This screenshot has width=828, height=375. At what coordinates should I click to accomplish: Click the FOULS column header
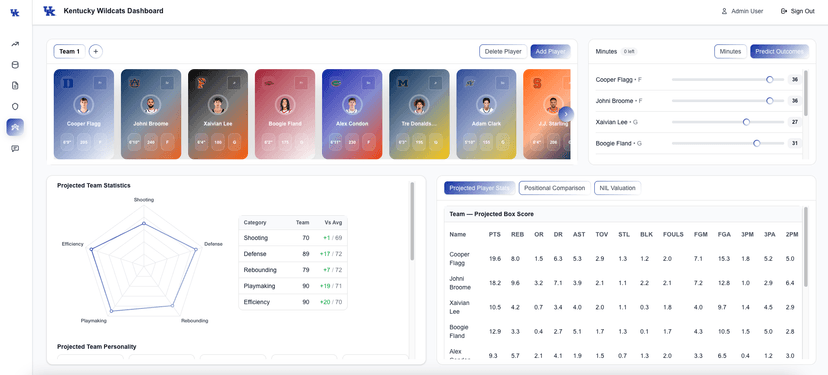click(x=673, y=234)
